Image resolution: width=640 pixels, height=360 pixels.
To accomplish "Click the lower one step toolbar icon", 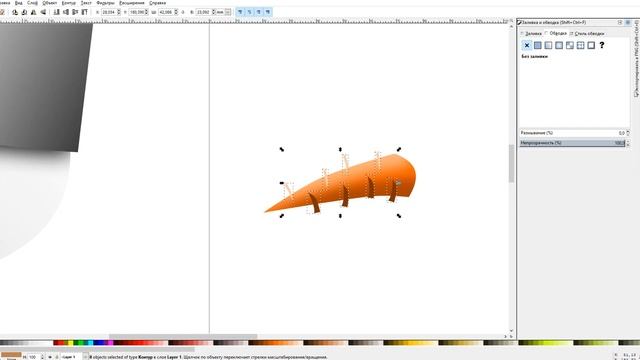I will tap(66, 12).
